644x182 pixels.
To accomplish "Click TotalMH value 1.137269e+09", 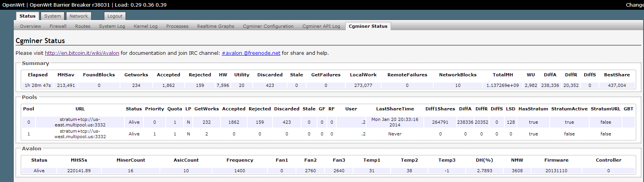I will click(502, 85).
